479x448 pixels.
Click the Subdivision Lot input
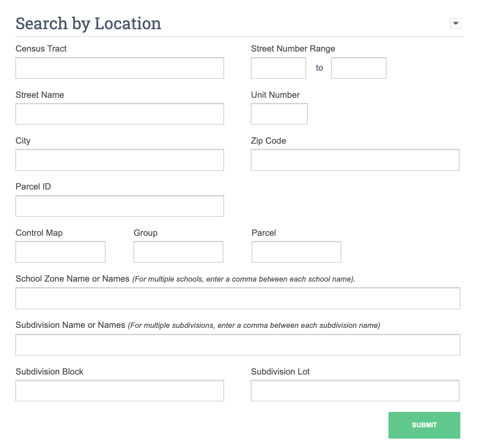(x=355, y=390)
